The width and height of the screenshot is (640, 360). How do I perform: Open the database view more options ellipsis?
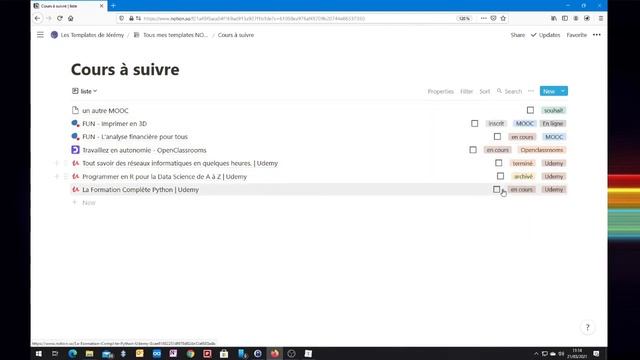[x=531, y=91]
